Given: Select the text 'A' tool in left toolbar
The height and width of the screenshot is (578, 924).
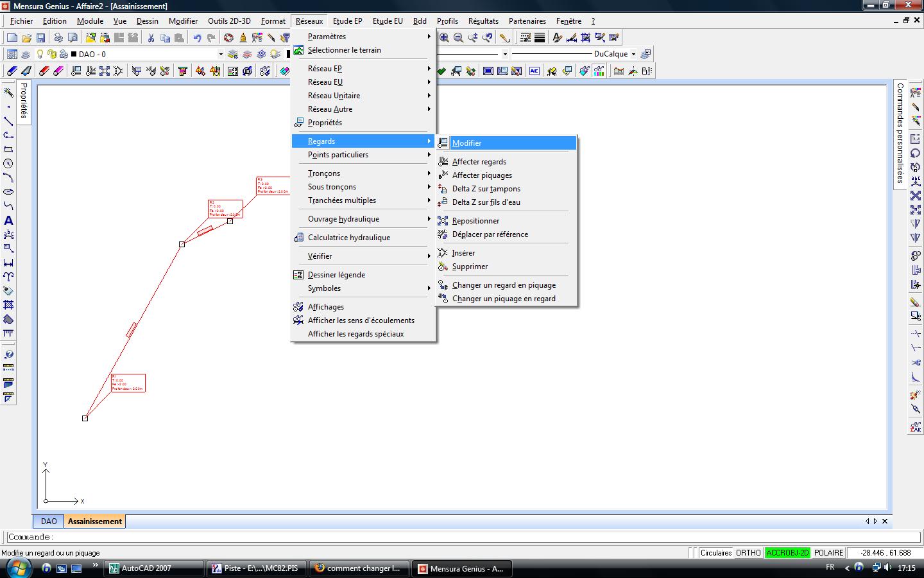Looking at the screenshot, I should click(8, 220).
